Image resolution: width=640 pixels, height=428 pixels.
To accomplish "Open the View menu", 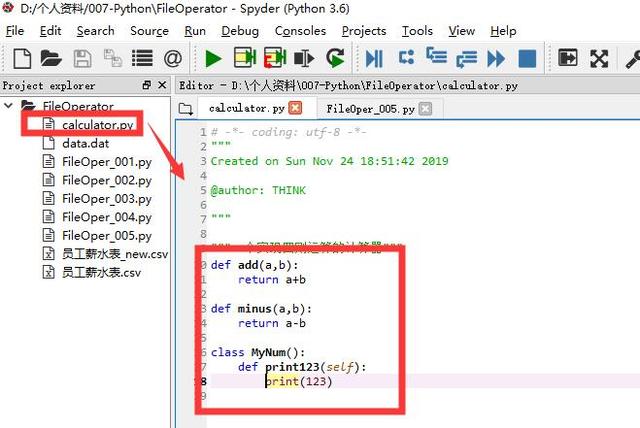I will pos(462,31).
